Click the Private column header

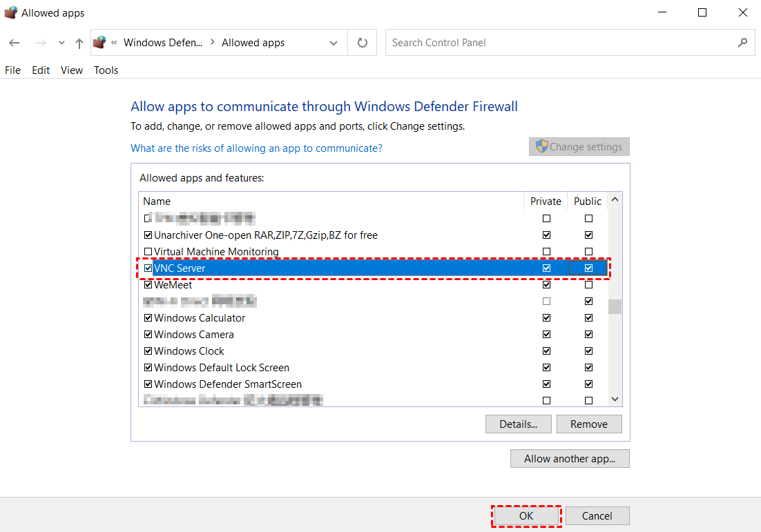[546, 201]
